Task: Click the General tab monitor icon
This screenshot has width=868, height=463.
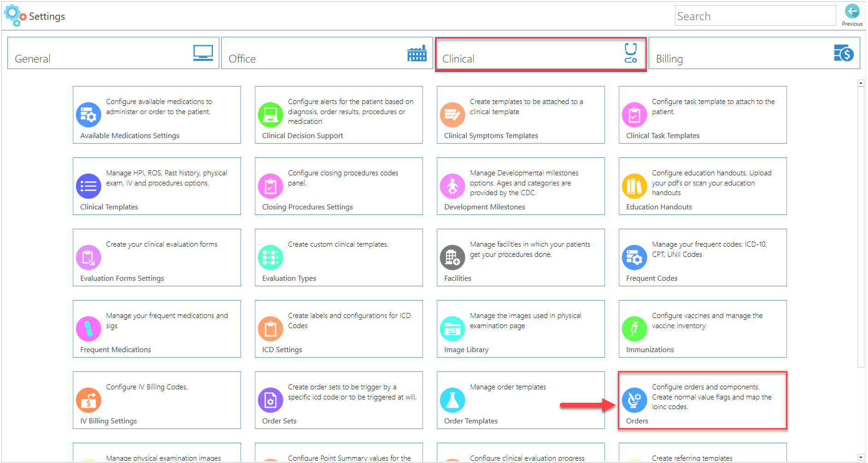Action: [203, 53]
